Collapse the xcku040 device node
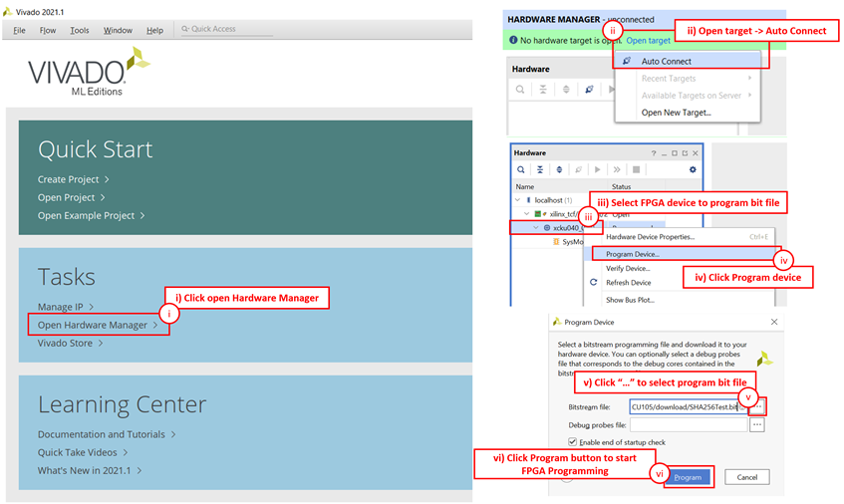 tap(536, 228)
